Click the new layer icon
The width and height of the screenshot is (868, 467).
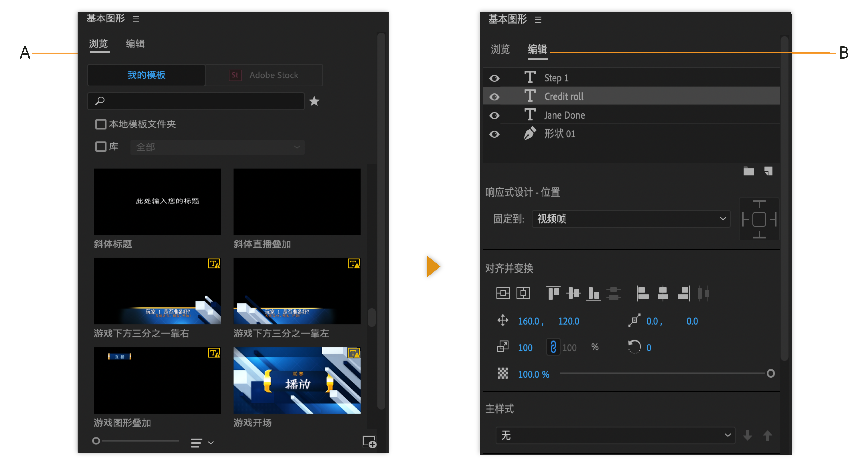click(768, 171)
